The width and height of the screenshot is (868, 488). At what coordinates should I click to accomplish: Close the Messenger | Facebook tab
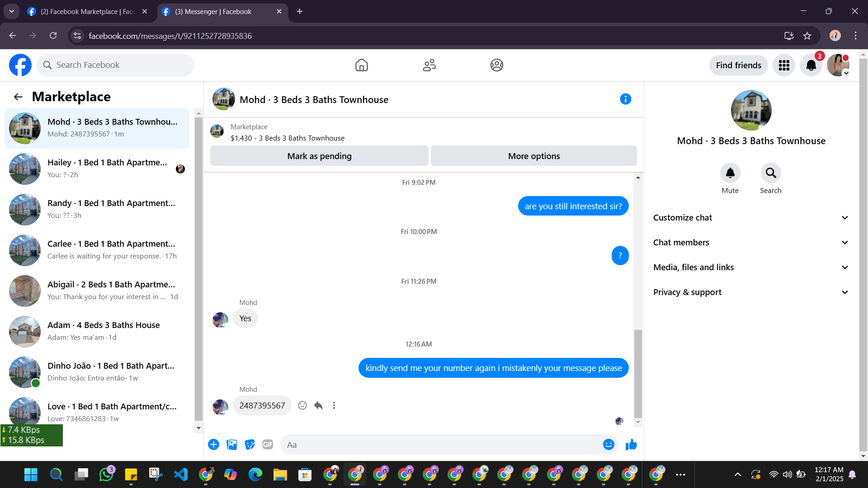[x=279, y=12]
